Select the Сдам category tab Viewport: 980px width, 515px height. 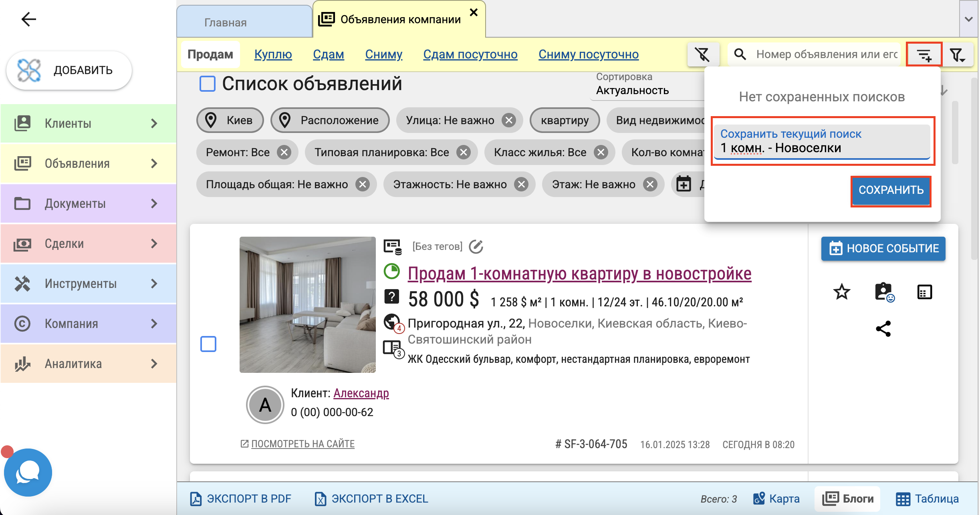click(328, 54)
